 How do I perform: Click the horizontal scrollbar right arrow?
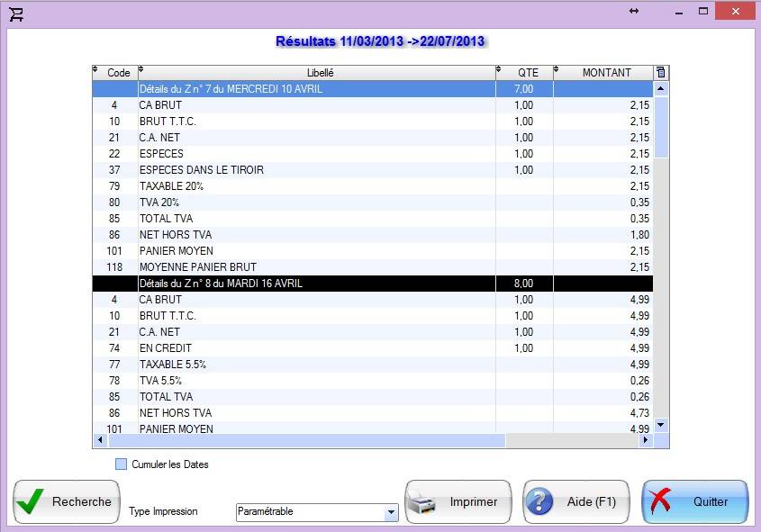click(644, 441)
